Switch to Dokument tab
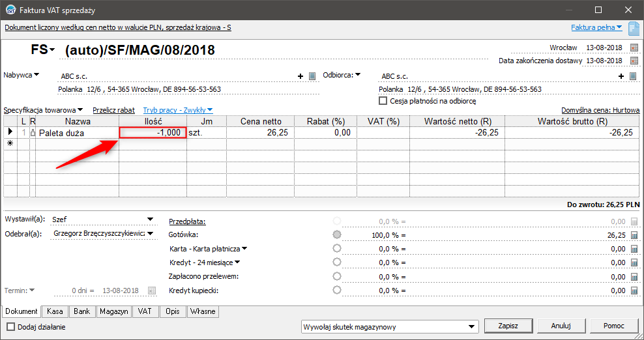The width and height of the screenshot is (644, 340). [x=22, y=311]
